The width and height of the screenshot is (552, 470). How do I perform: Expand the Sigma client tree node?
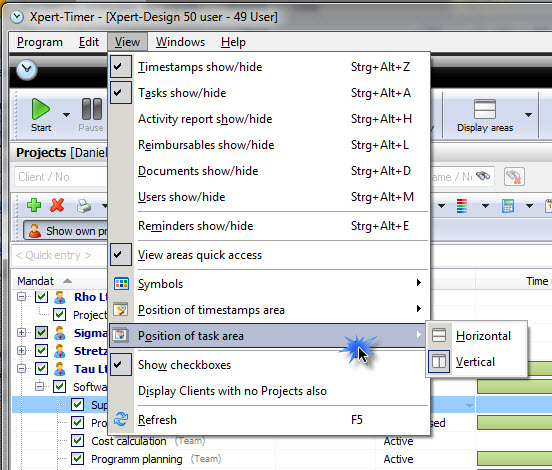point(21,333)
